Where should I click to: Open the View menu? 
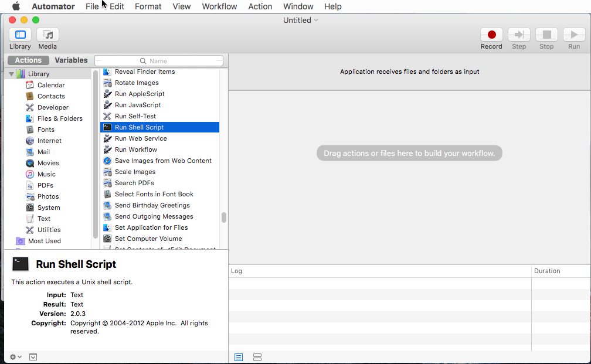point(182,6)
